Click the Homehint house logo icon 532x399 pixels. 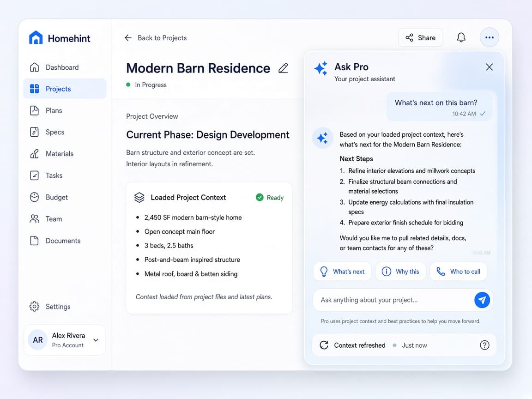click(x=36, y=38)
